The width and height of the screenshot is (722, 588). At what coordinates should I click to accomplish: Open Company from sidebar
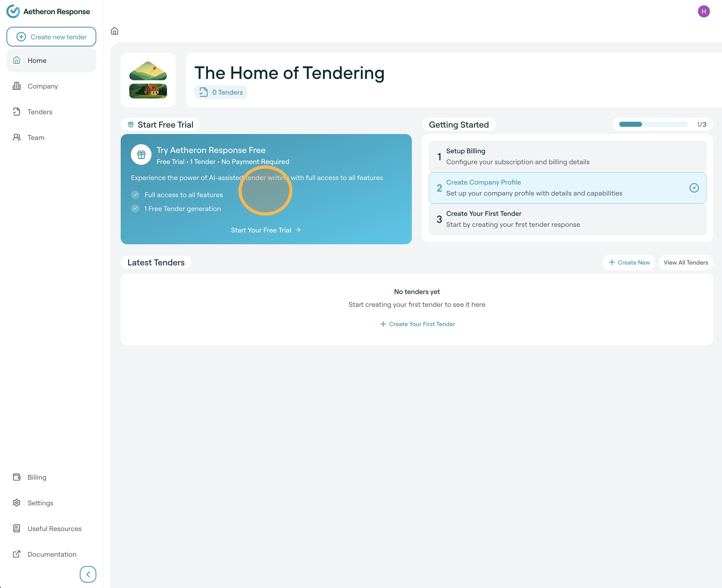(42, 86)
